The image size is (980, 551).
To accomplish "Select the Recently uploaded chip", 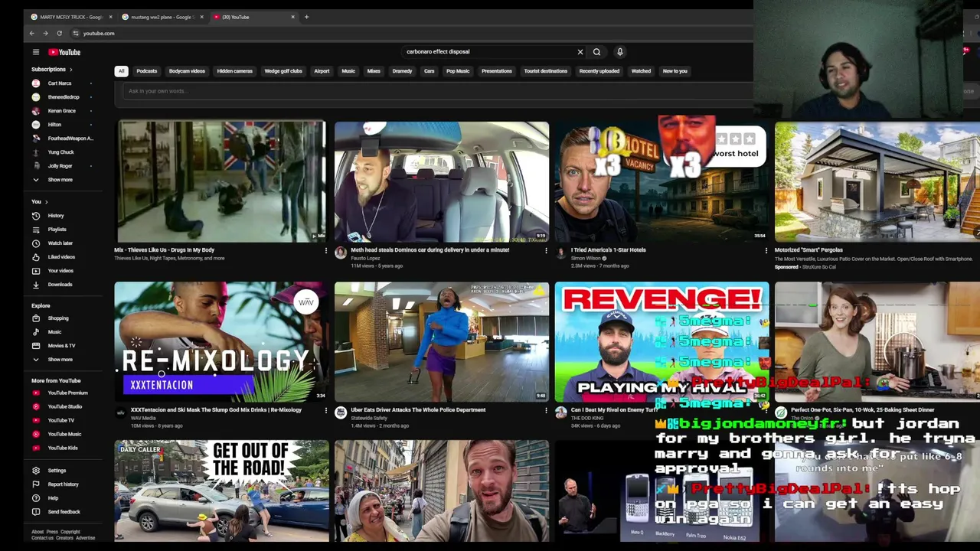I will pyautogui.click(x=599, y=71).
